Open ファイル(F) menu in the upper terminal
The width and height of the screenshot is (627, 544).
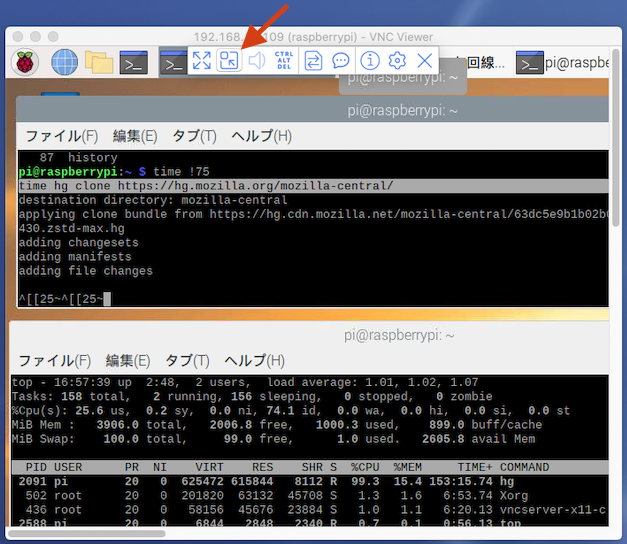pos(61,136)
